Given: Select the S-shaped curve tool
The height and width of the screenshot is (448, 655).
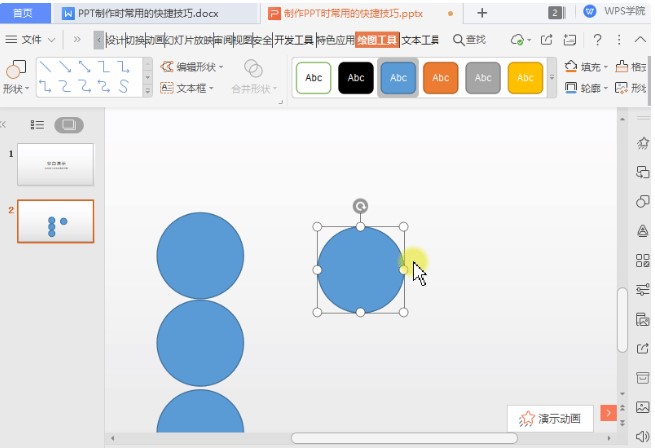Looking at the screenshot, I should [x=123, y=86].
